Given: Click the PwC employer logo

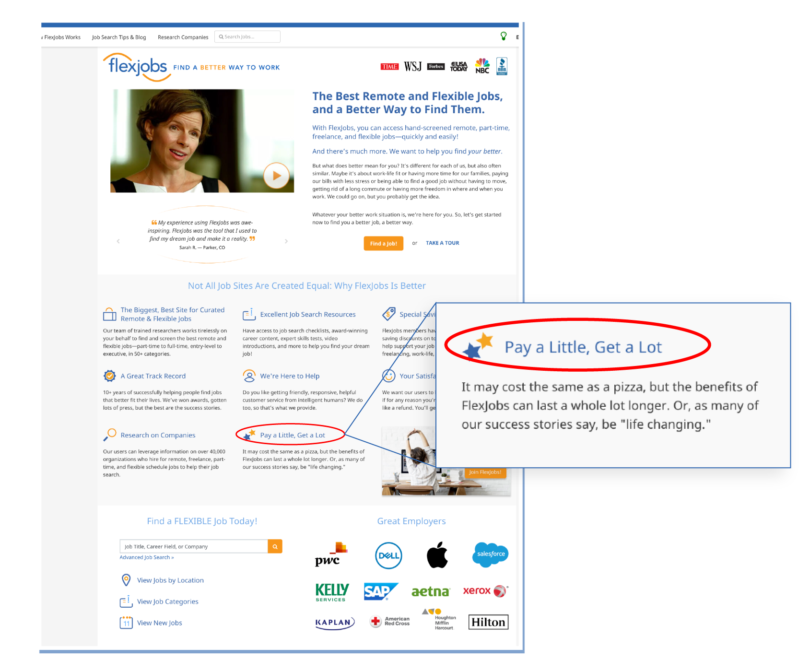Looking at the screenshot, I should coord(331,554).
